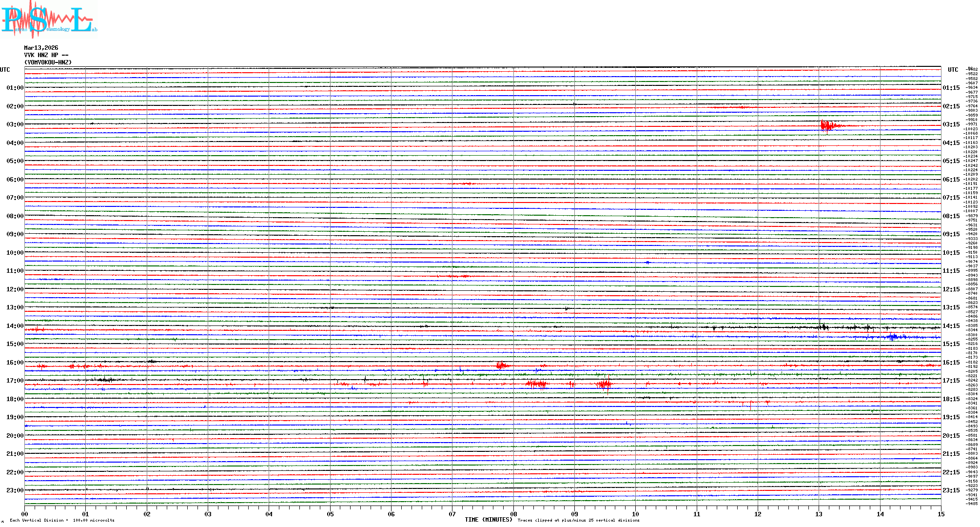The width and height of the screenshot is (980, 527).
Task: Click the 14:00 hour label on left
Action: pos(15,326)
